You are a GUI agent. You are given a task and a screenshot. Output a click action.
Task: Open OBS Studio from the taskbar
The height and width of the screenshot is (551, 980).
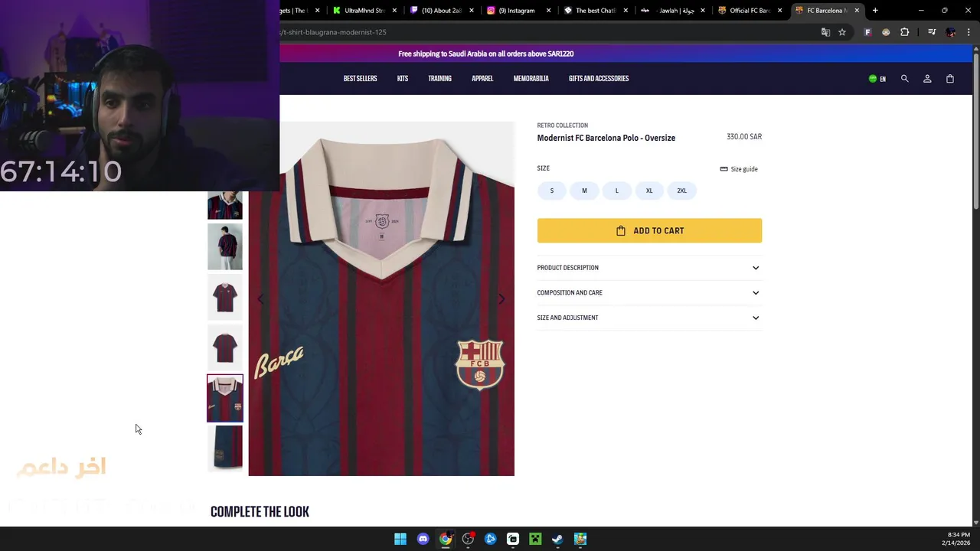pyautogui.click(x=468, y=539)
